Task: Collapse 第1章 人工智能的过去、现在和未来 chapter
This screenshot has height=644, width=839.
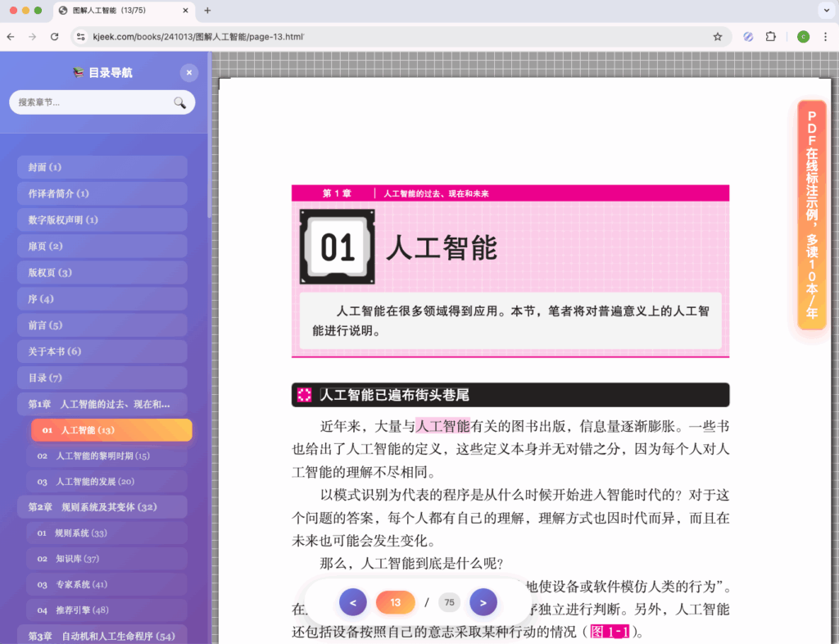Action: 102,404
